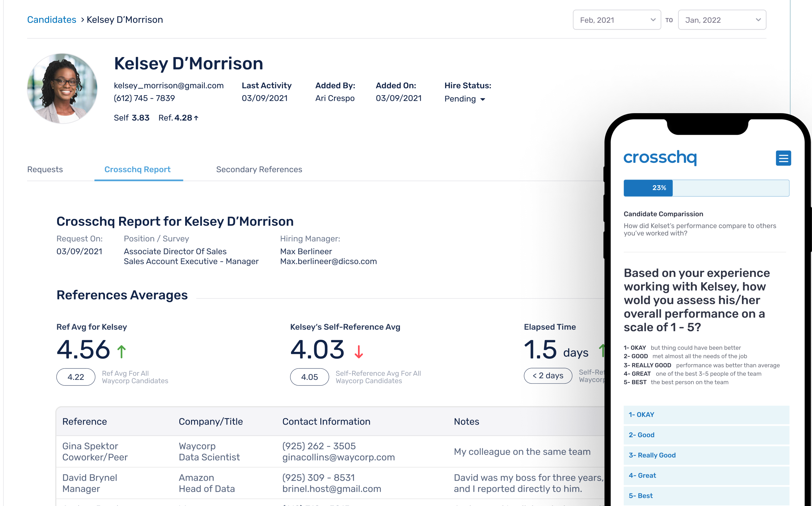Select the Crosschq Report tab
This screenshot has height=506, width=812.
tap(137, 169)
